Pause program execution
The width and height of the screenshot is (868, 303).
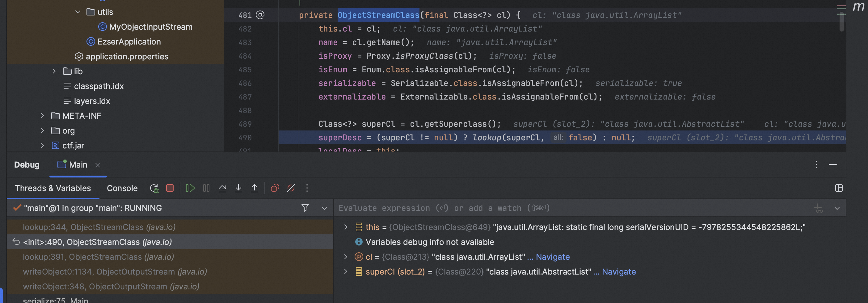click(x=206, y=188)
